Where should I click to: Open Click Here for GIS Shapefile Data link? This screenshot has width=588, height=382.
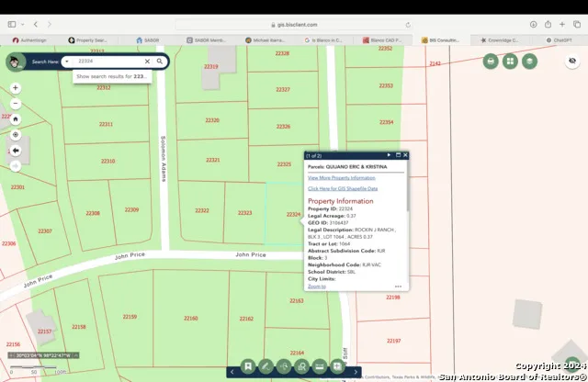point(343,188)
